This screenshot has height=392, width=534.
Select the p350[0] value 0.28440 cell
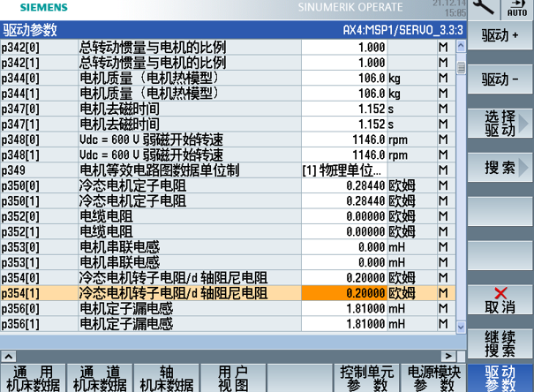344,185
